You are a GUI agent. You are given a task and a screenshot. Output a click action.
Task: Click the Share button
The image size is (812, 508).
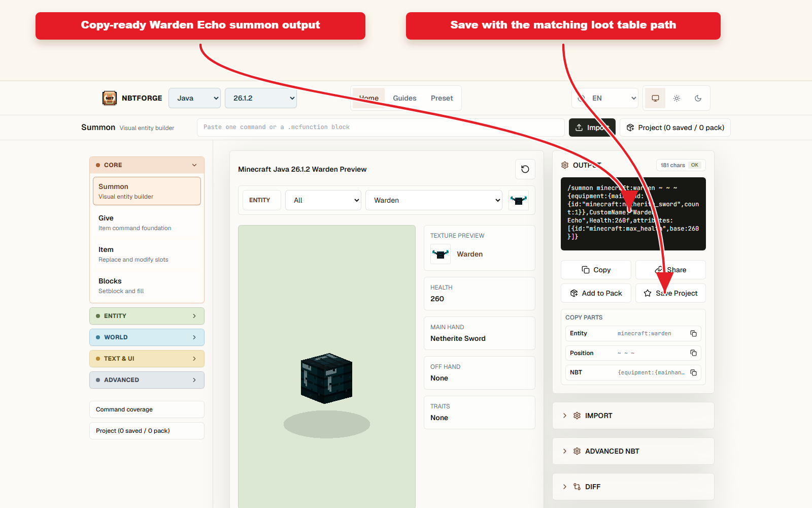(670, 270)
